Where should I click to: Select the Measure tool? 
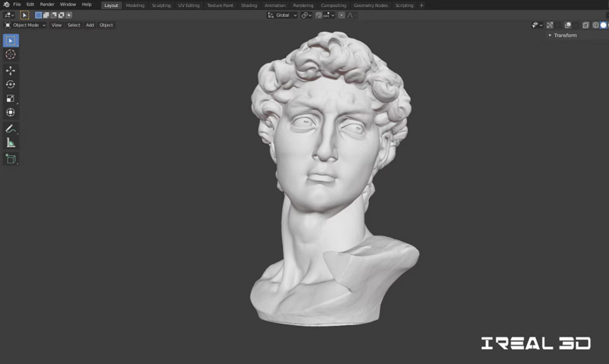11,142
